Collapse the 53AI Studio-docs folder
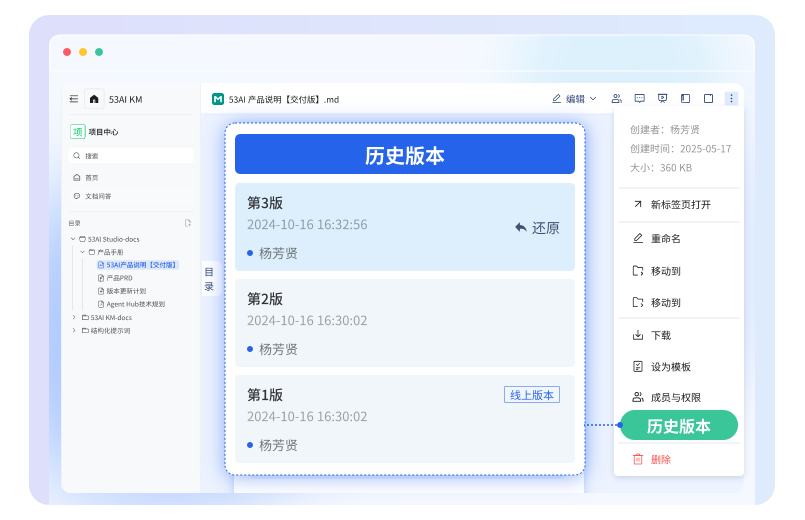The image size is (805, 520). tap(73, 239)
